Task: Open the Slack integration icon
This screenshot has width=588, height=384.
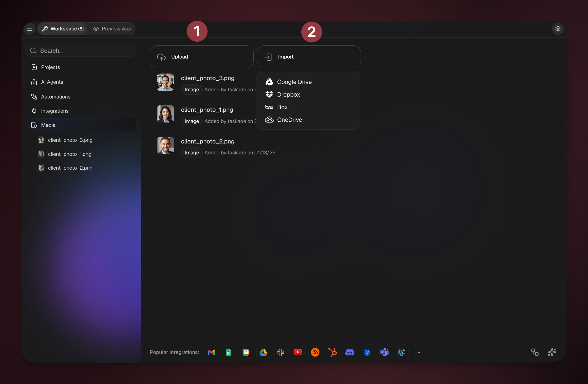Action: pos(280,352)
